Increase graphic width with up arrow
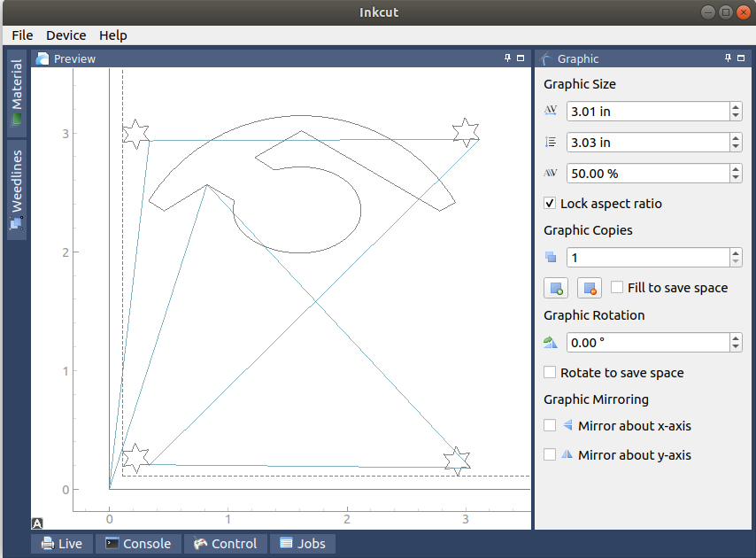 click(x=736, y=107)
